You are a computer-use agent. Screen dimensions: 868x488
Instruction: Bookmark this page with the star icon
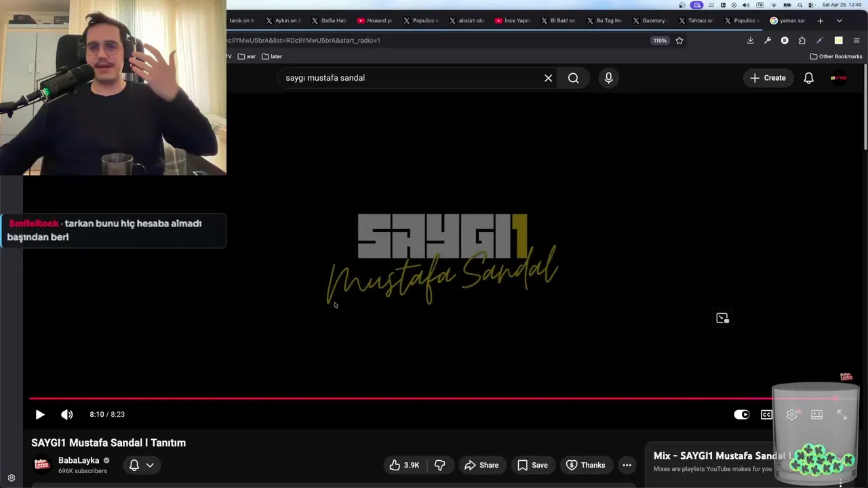[x=679, y=41]
